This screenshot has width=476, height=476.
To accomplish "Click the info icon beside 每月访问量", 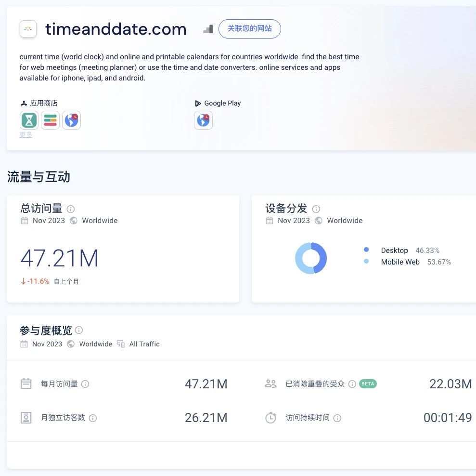I will (85, 384).
